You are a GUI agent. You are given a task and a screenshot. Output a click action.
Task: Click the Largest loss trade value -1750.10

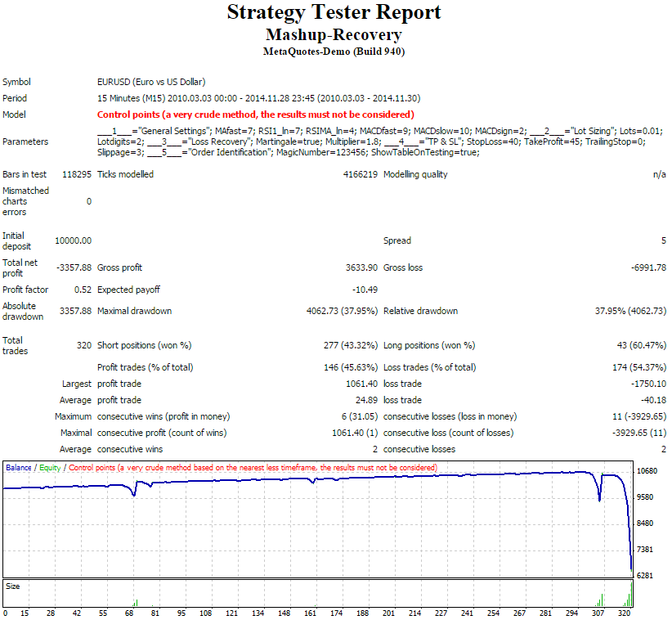click(649, 384)
